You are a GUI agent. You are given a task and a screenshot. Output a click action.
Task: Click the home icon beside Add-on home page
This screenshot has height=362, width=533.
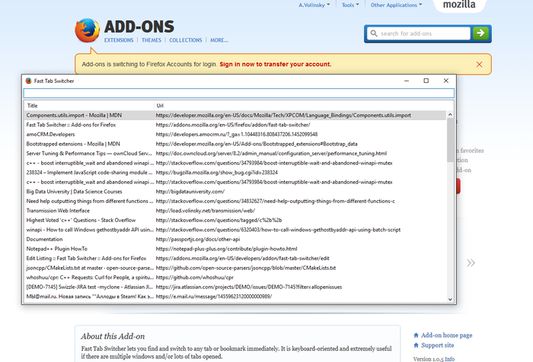[416, 335]
